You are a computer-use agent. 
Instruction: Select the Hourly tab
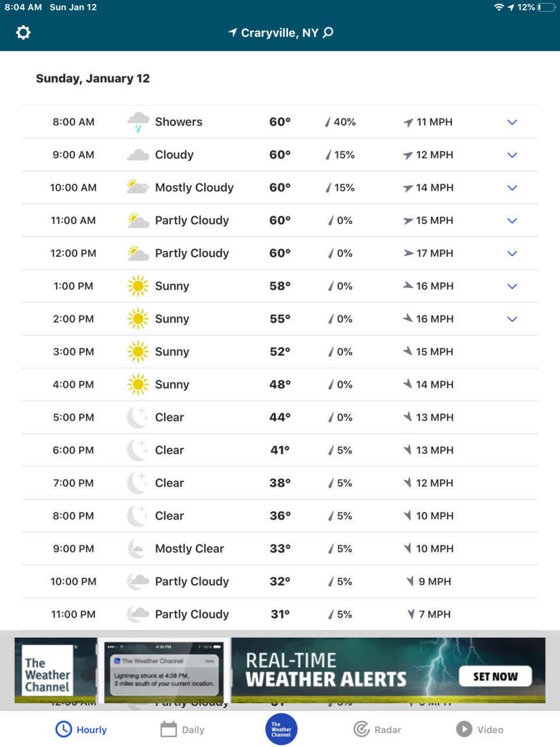pos(81,729)
